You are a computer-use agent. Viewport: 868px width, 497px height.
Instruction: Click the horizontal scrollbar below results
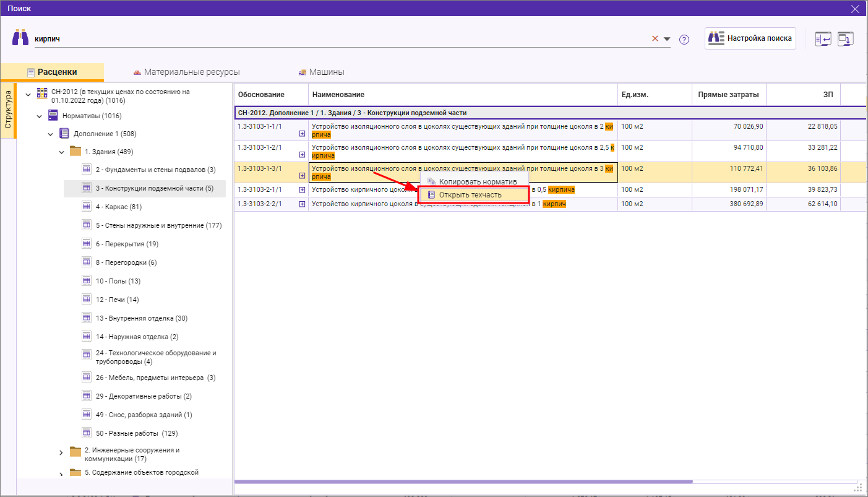click(464, 482)
